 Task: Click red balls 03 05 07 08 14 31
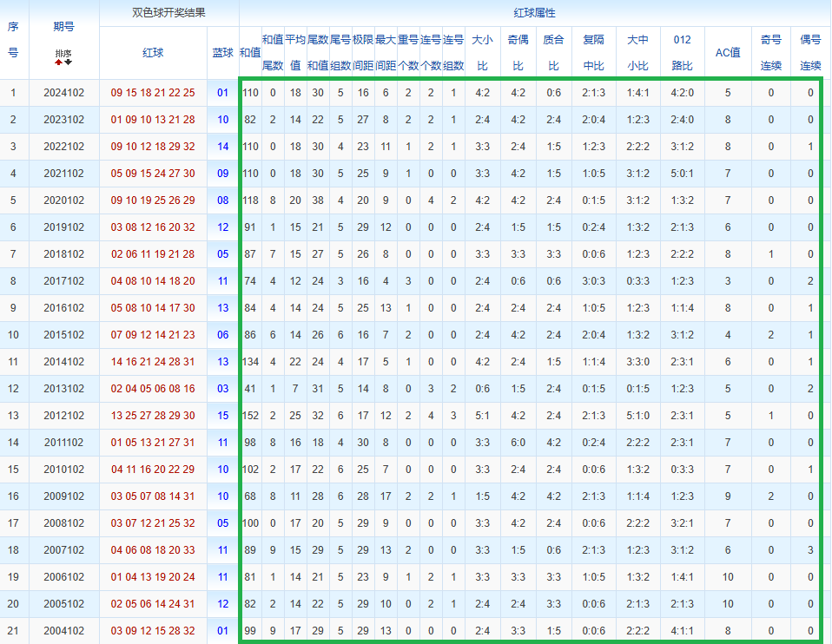(x=153, y=496)
